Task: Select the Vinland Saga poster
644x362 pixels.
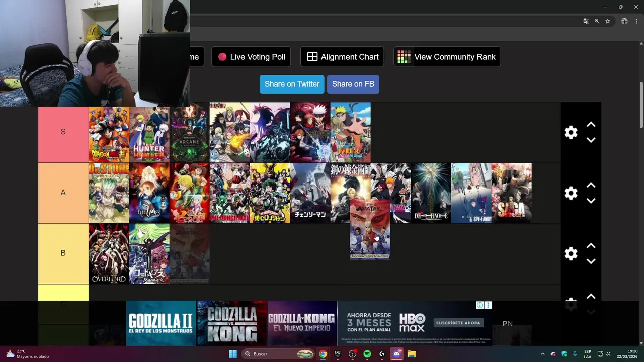Action: [511, 193]
